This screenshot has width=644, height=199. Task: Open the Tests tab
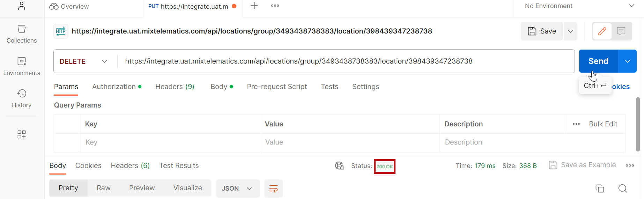[x=330, y=87]
